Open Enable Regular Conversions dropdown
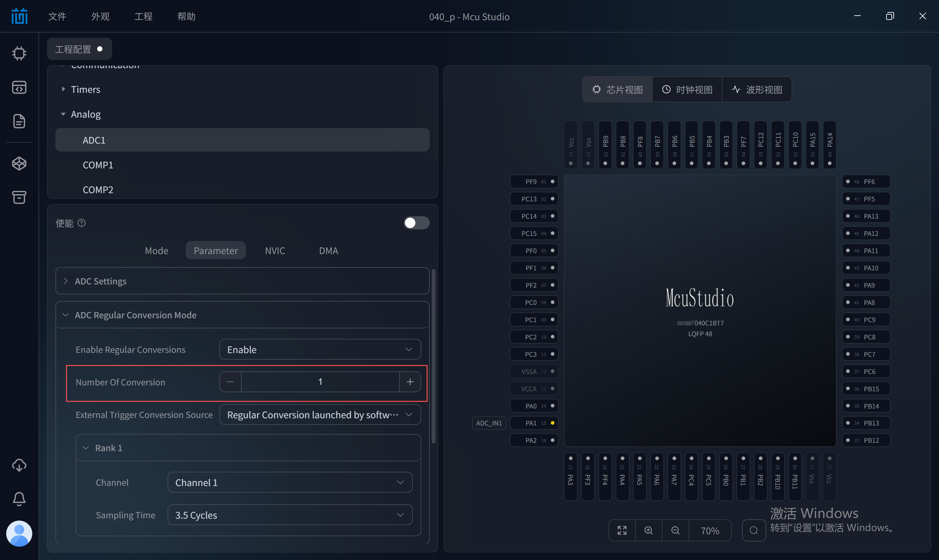The image size is (939, 560). 320,350
